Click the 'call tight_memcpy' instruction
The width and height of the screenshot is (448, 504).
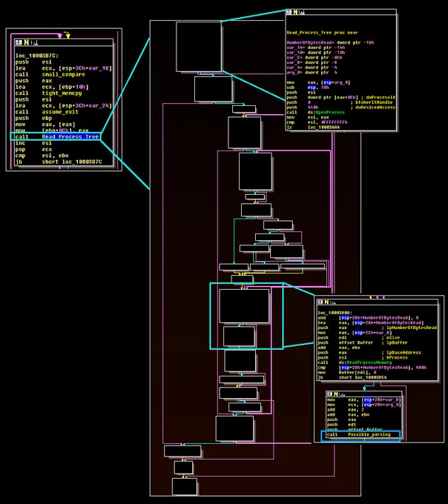[48, 93]
